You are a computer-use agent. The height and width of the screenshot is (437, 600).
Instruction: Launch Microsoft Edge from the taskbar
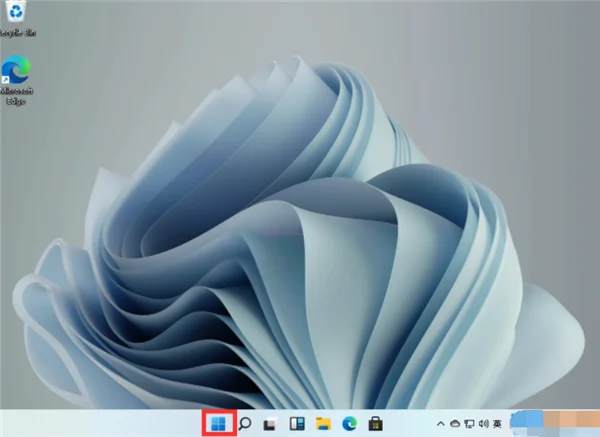(349, 423)
